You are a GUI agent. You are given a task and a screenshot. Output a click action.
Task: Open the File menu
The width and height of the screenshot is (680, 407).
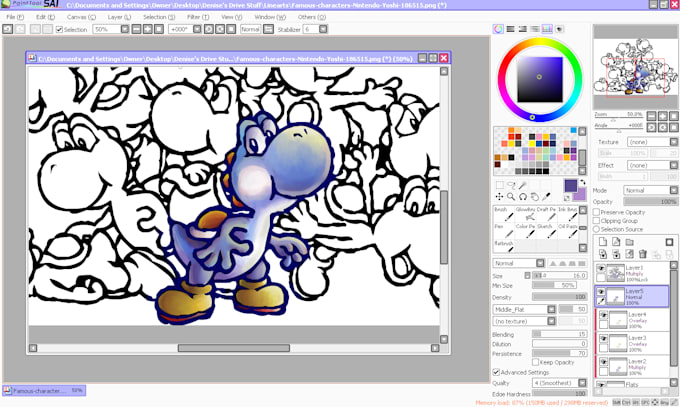[x=15, y=17]
